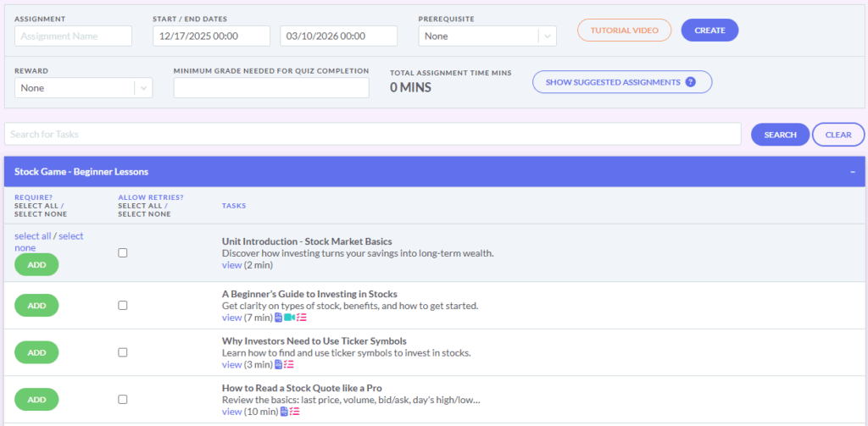Click quiz checklist icon on Beginner's Guide task

(x=301, y=318)
